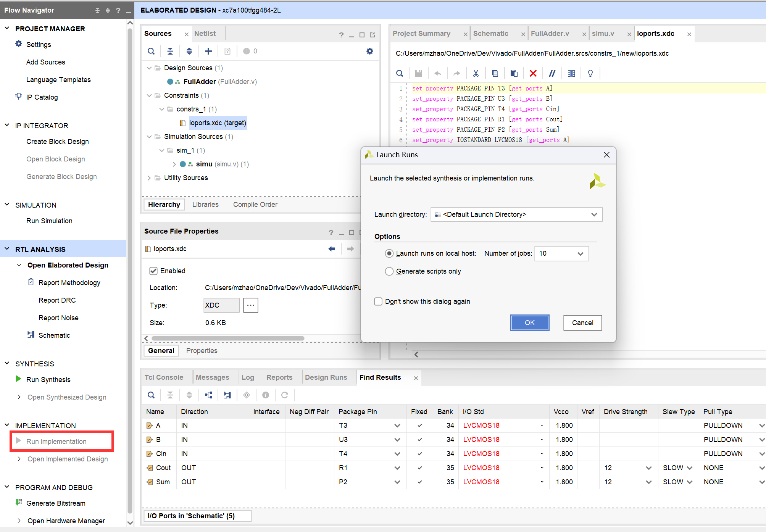The height and width of the screenshot is (532, 766).
Task: Click the Generate Bitstream icon
Action: pyautogui.click(x=19, y=502)
